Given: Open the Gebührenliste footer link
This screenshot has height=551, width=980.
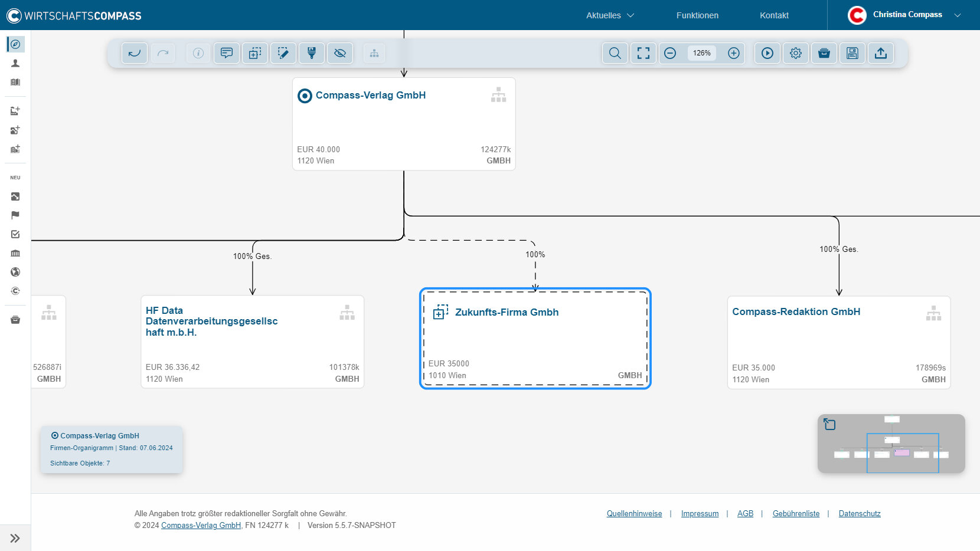Looking at the screenshot, I should click(796, 514).
